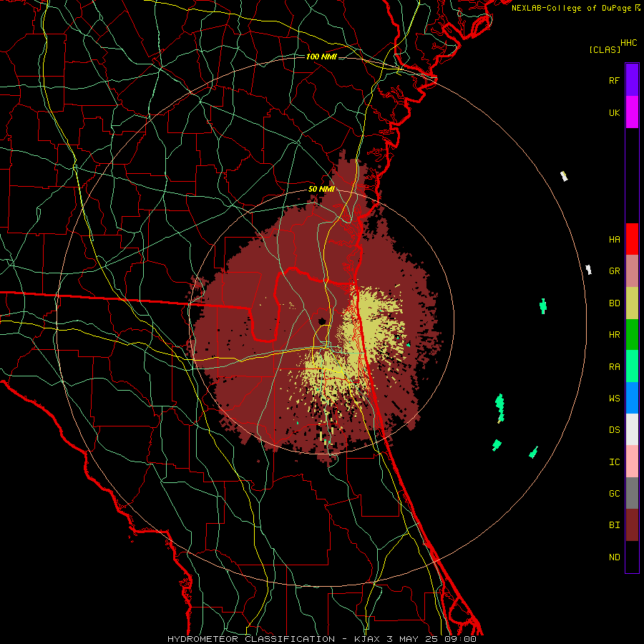Click the "DS" legend label

pyautogui.click(x=614, y=430)
